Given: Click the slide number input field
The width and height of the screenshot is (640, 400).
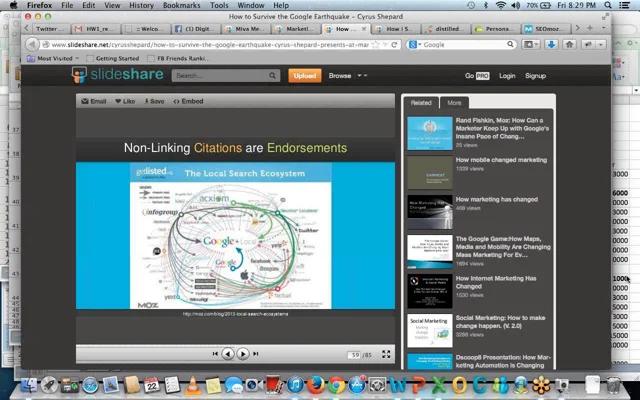Looking at the screenshot, I should coord(354,354).
